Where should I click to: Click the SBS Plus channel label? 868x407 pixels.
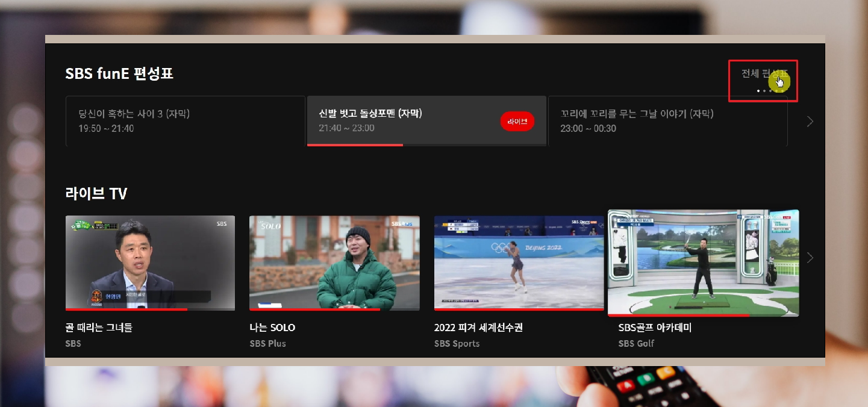pyautogui.click(x=268, y=344)
